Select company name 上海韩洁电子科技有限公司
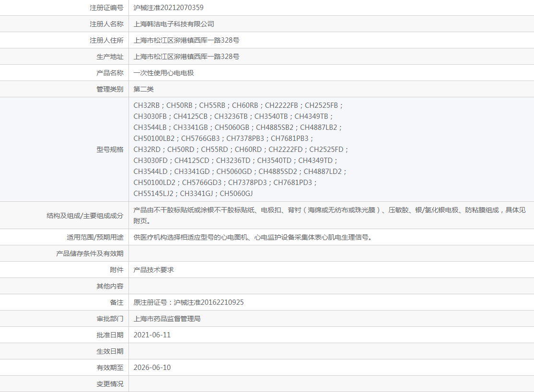The width and height of the screenshot is (534, 392). (x=174, y=24)
